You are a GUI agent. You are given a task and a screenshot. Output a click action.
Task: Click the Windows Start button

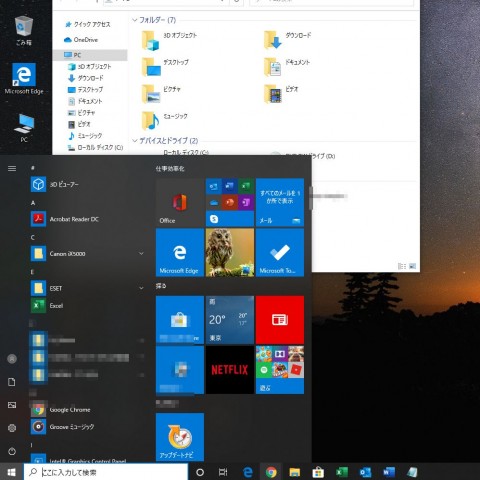pos(12,472)
